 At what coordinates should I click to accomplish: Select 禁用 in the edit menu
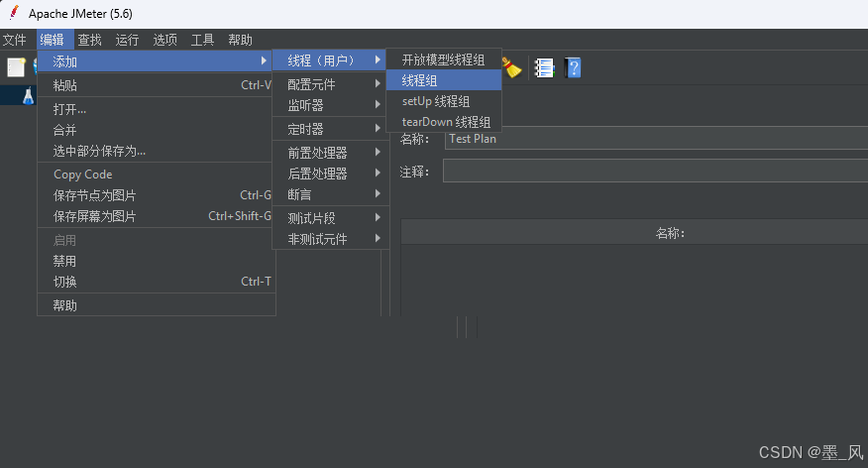[x=157, y=261]
